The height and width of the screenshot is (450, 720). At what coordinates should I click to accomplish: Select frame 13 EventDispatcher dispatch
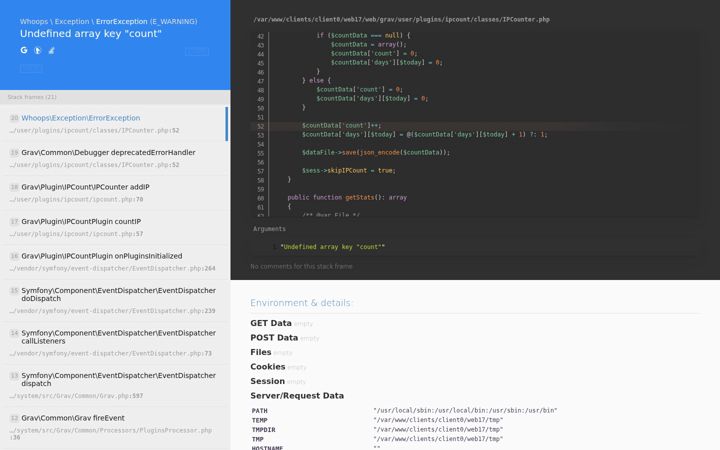tap(113, 385)
